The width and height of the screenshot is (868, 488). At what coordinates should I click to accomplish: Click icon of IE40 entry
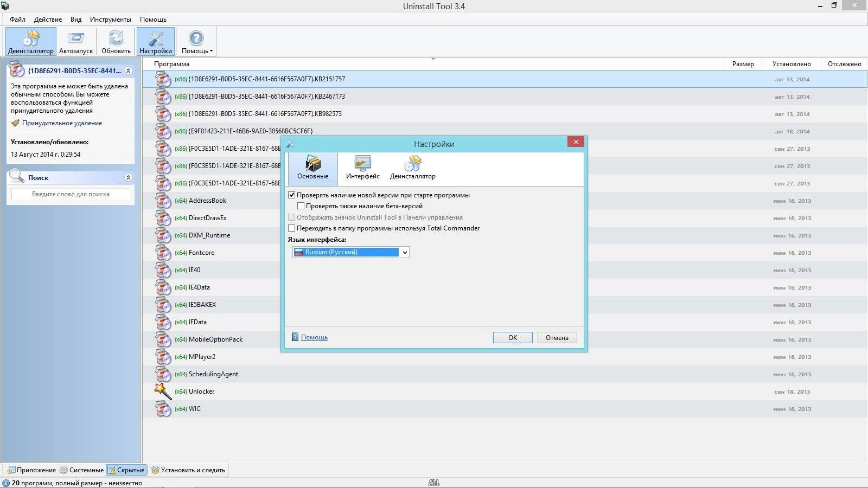click(163, 270)
